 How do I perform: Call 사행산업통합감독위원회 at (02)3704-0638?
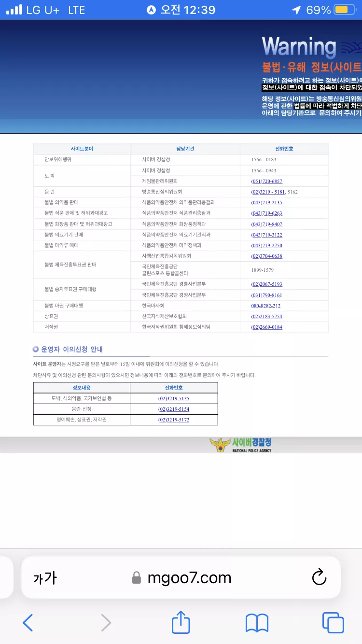tap(266, 256)
